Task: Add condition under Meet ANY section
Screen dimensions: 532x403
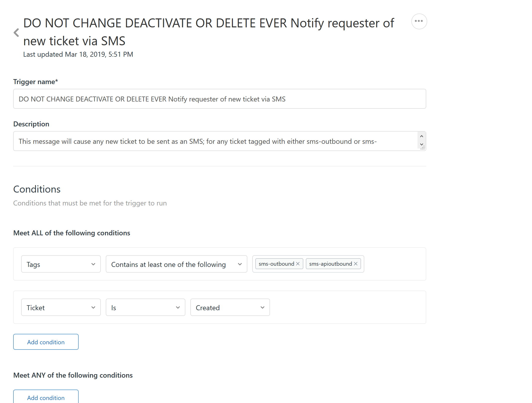Action: [x=46, y=397]
